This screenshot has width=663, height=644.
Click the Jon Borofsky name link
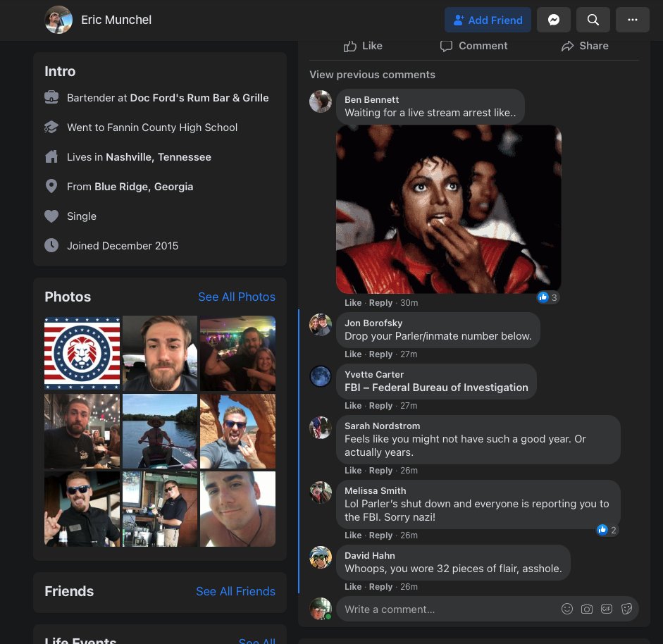click(x=373, y=323)
